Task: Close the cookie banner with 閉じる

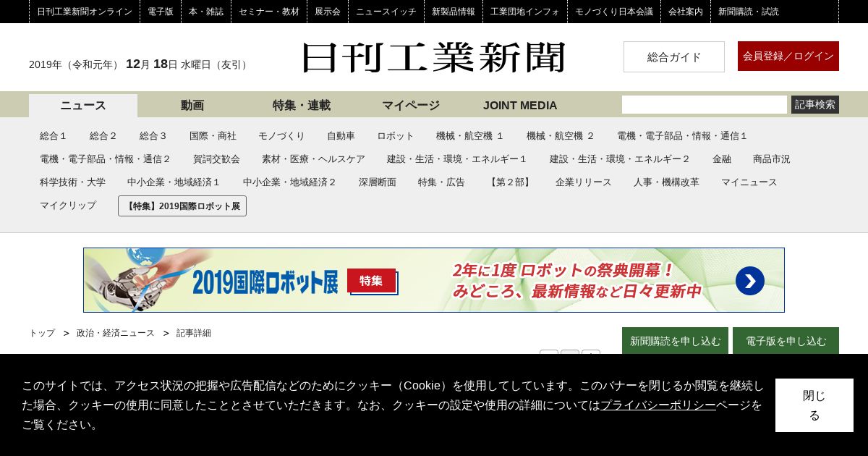Action: click(814, 405)
